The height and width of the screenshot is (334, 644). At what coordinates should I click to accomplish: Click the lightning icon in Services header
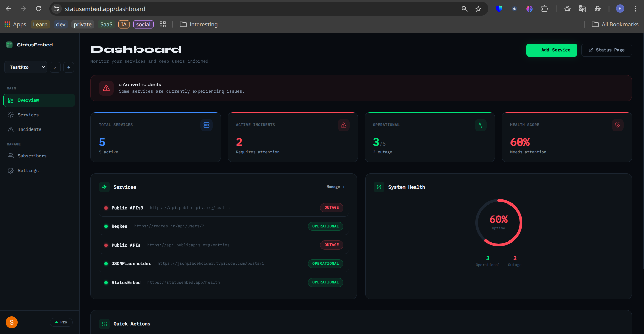pyautogui.click(x=104, y=187)
